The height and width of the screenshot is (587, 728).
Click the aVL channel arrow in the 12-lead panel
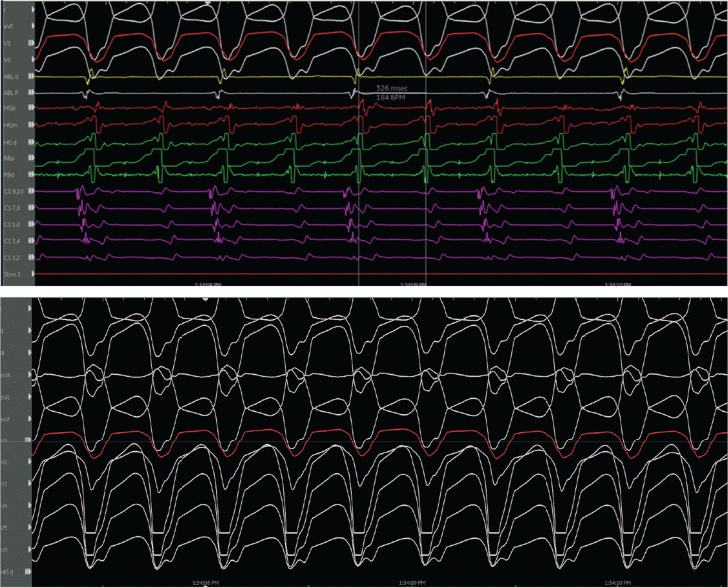(30, 397)
